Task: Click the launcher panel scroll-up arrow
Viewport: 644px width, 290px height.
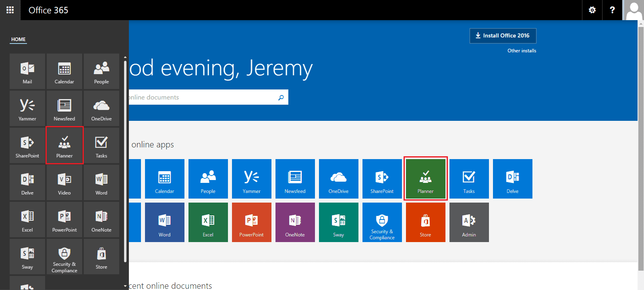Action: tap(125, 57)
